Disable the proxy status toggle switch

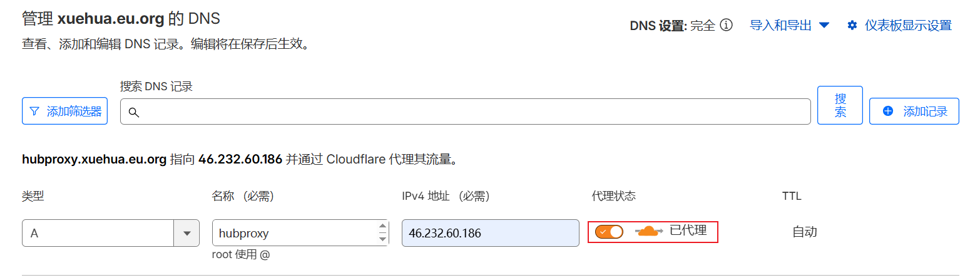(x=609, y=232)
